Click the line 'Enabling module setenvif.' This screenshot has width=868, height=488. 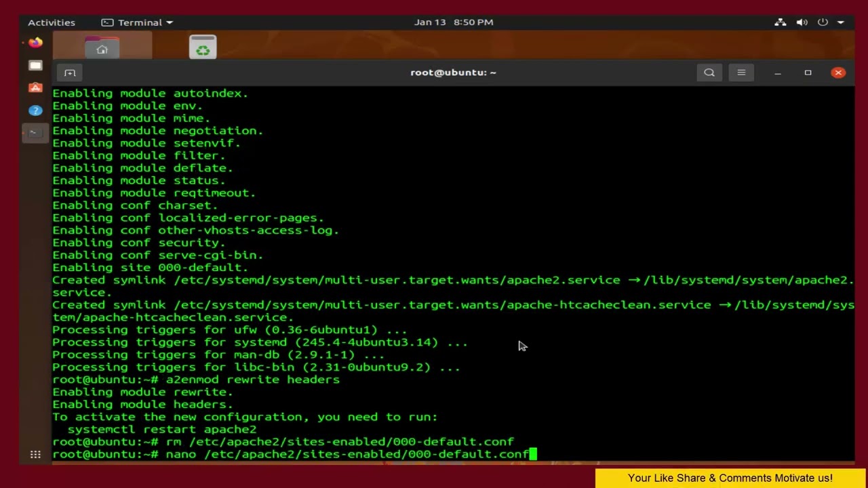tap(146, 143)
